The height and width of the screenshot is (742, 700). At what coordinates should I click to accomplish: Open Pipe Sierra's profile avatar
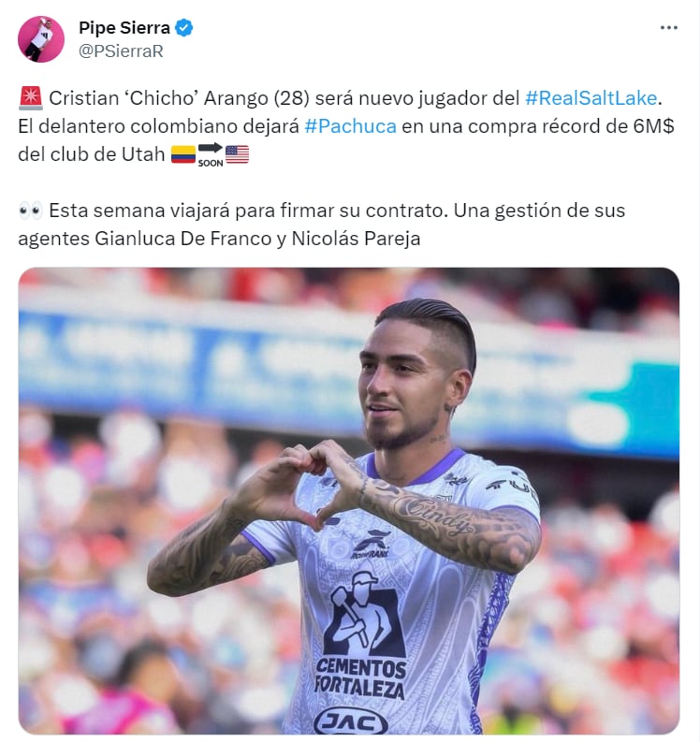[x=40, y=39]
